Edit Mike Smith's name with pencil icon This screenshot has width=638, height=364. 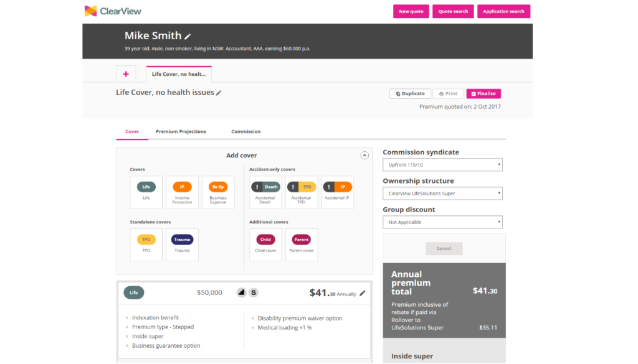coord(188,36)
